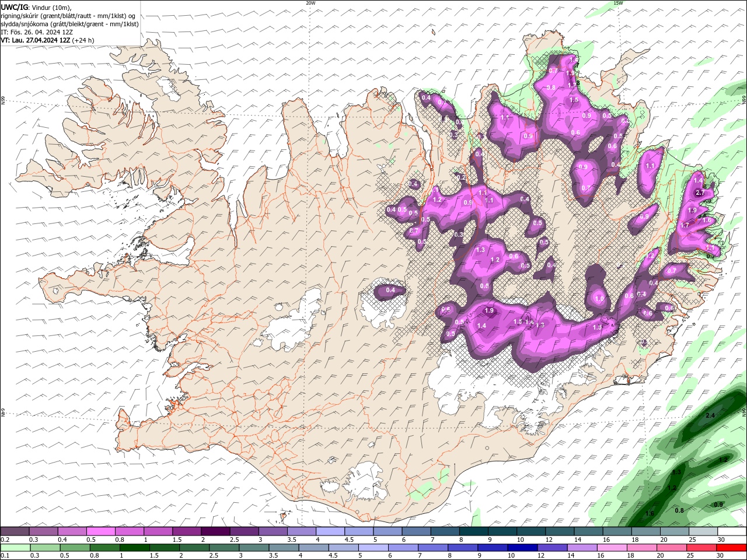
Task: Click the 2.7 snowfall value on the map
Action: (x=701, y=193)
